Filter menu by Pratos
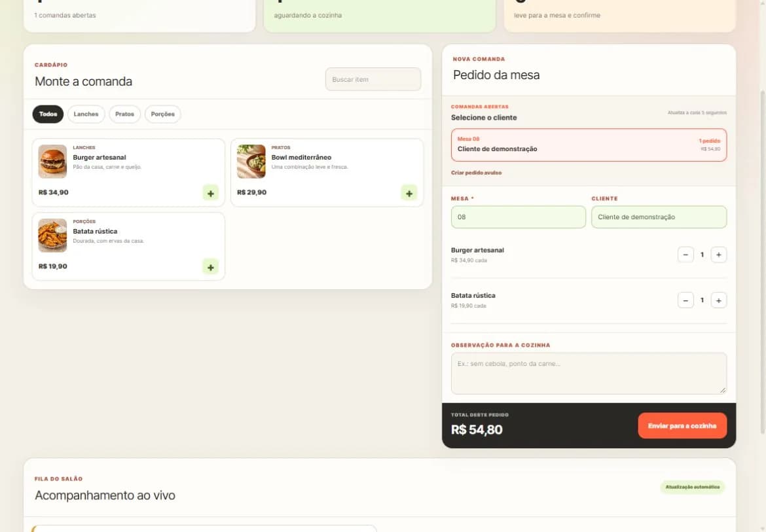 (124, 115)
